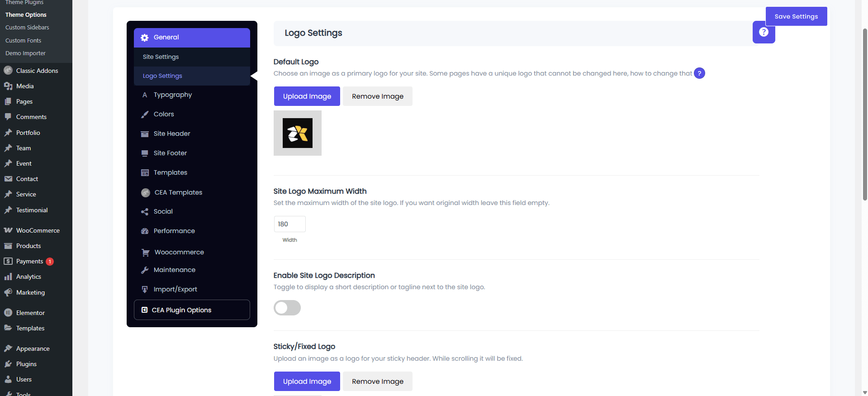
Task: Click the small help icon after 'how to change that'
Action: point(699,73)
